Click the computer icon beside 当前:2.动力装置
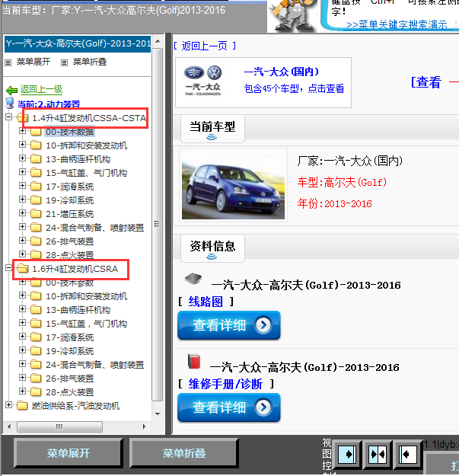Screen dimensions: 459x476 (x=10, y=103)
